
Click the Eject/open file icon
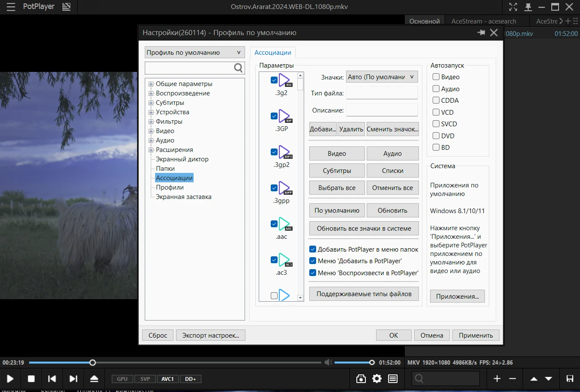click(x=94, y=379)
